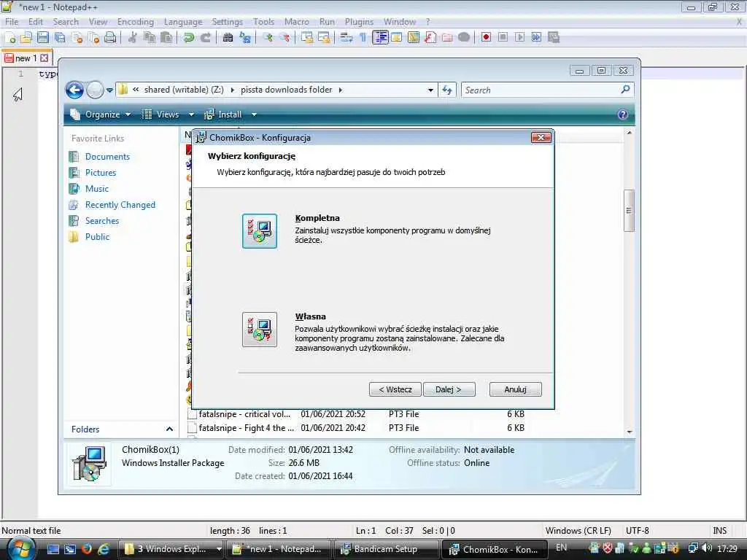The height and width of the screenshot is (560, 747).
Task: Open the Explorer recent pages dropdown arrow
Action: click(x=109, y=90)
